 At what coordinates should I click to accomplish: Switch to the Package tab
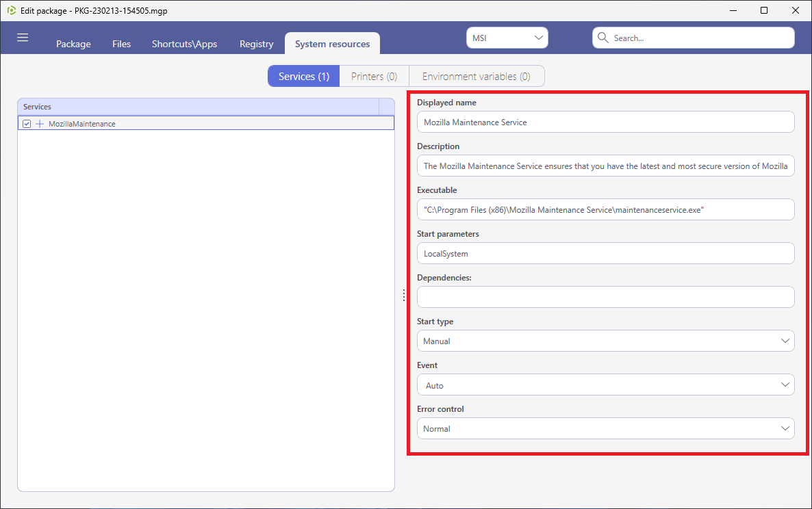[73, 44]
